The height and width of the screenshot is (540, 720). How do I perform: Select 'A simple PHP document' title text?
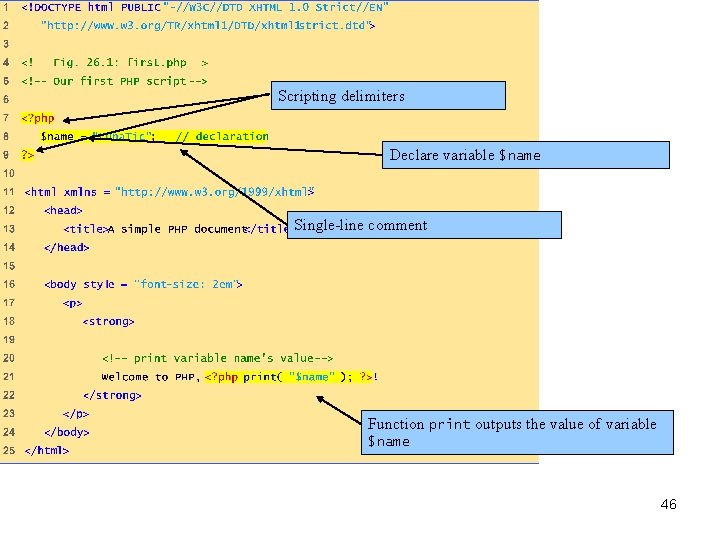tap(178, 229)
